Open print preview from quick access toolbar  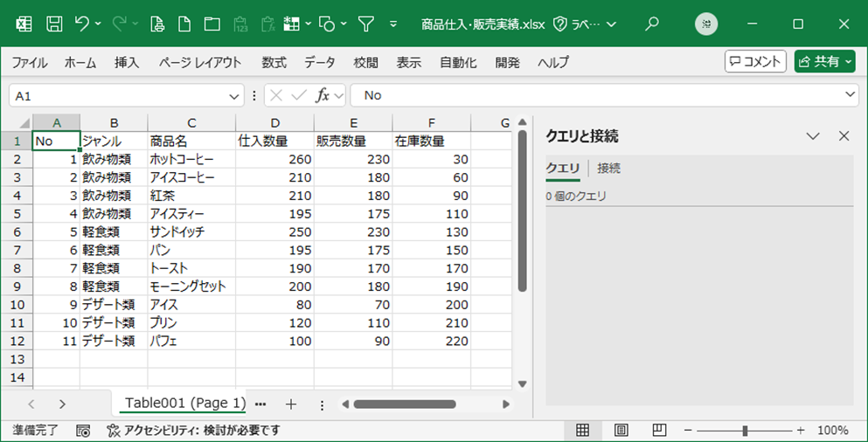tap(157, 24)
